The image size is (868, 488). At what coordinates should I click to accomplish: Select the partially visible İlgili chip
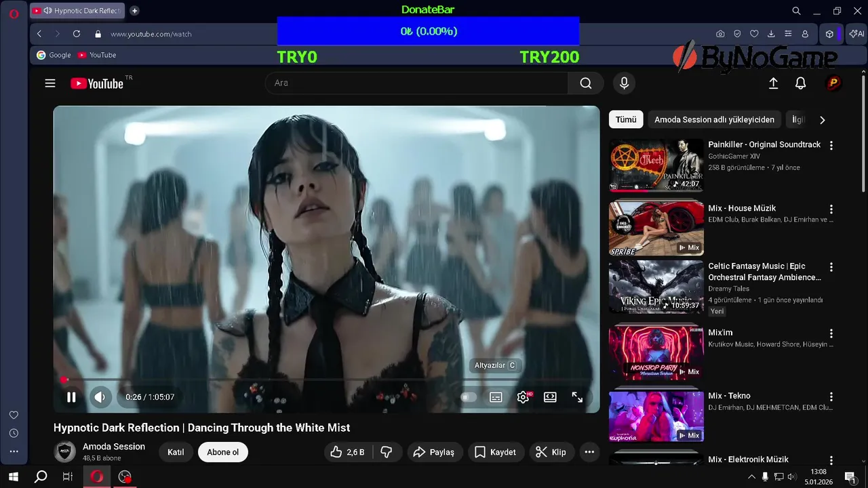point(798,119)
